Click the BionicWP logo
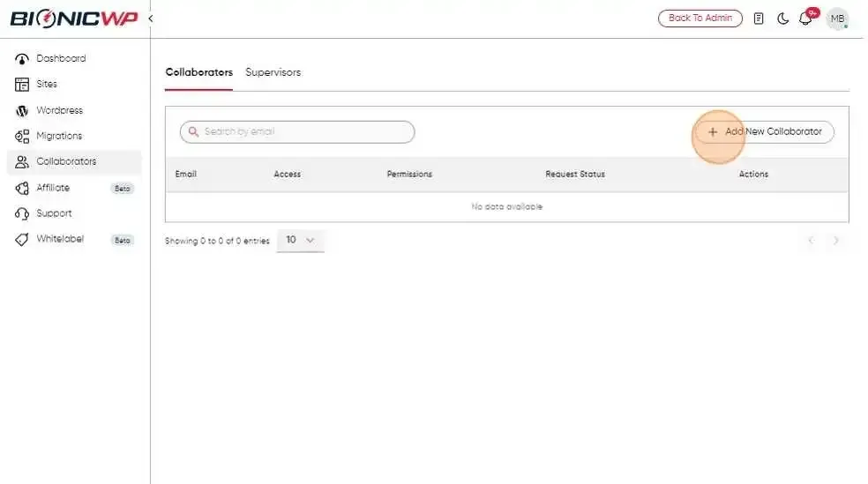 pos(73,19)
